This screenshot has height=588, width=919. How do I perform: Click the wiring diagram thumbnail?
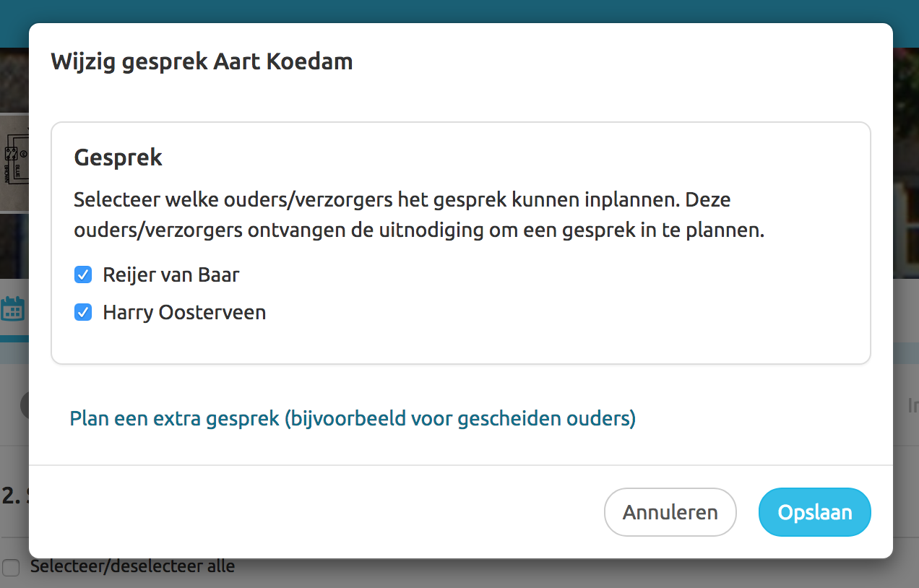(14, 163)
